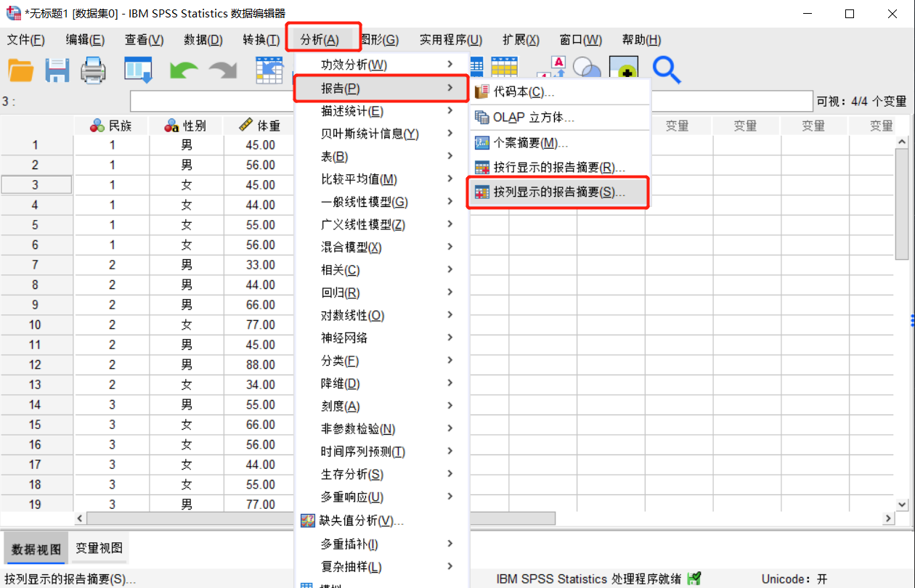Open the 文件(F) menu

(26, 40)
